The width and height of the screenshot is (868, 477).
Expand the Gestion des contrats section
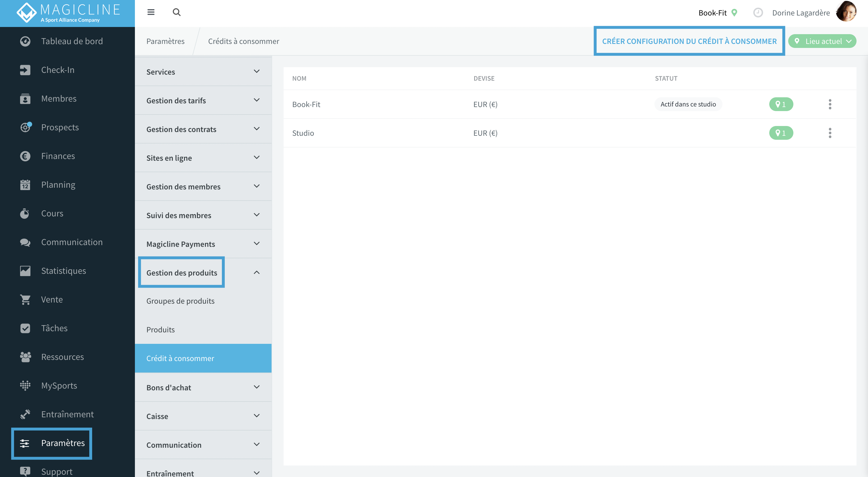tap(203, 129)
